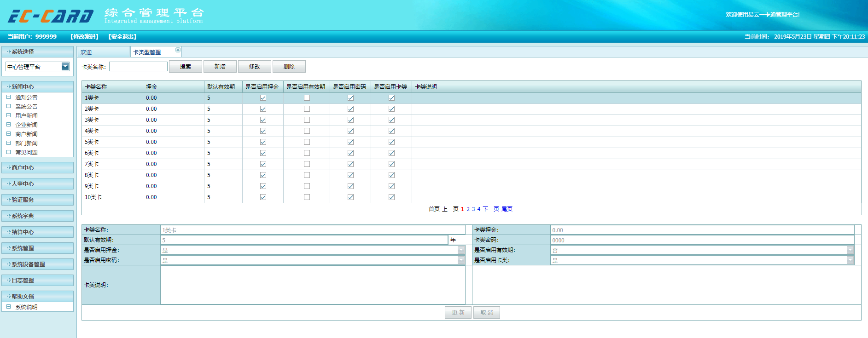Open 企业新闻 menu item
868x338 pixels.
[26, 125]
